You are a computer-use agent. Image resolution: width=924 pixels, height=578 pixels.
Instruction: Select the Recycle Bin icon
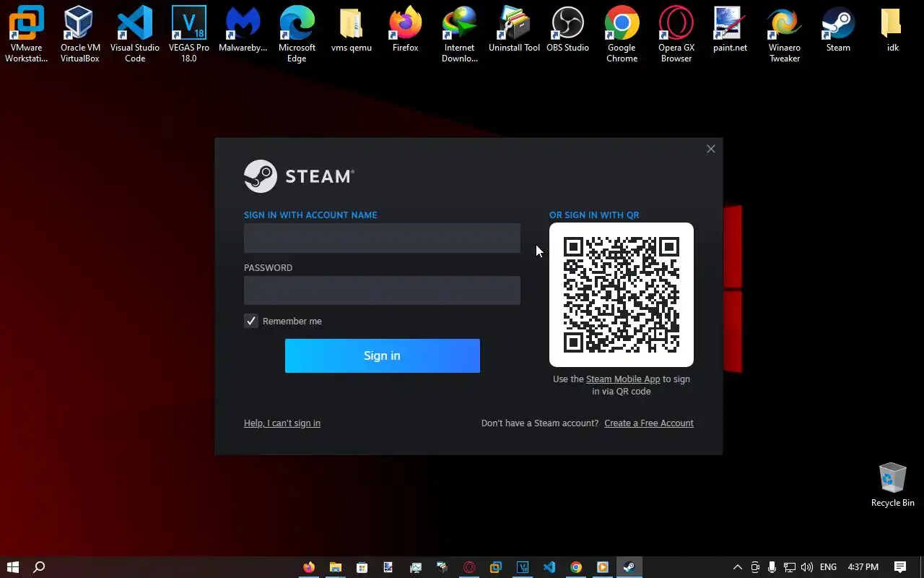coord(892,485)
